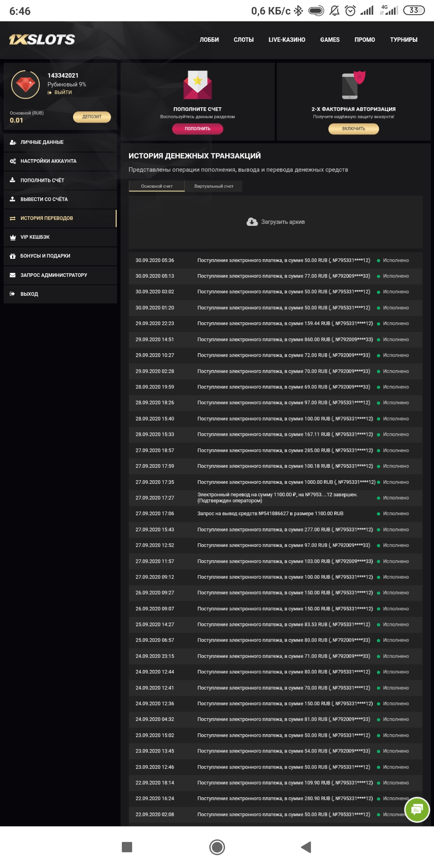Open the СЛОТЫ menu item
This screenshot has width=434, height=868.
(x=244, y=40)
